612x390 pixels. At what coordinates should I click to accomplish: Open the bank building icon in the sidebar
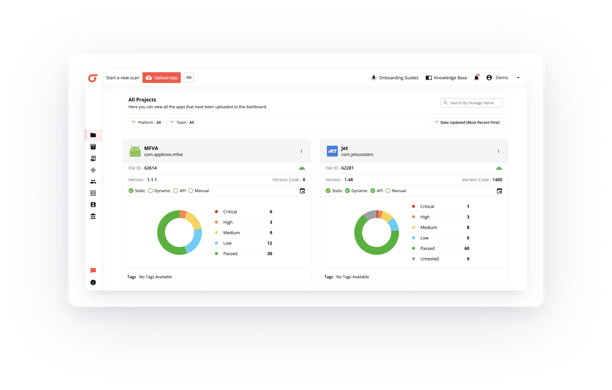tap(93, 216)
